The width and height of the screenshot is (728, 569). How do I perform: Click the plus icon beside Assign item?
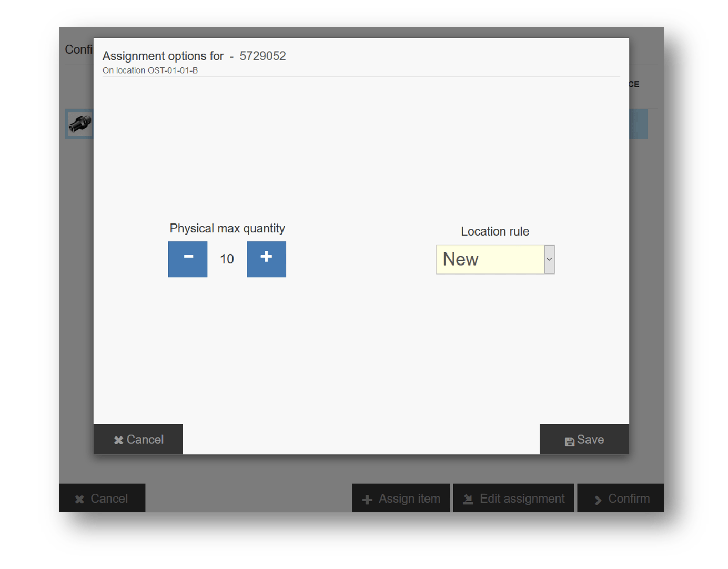[x=367, y=500]
